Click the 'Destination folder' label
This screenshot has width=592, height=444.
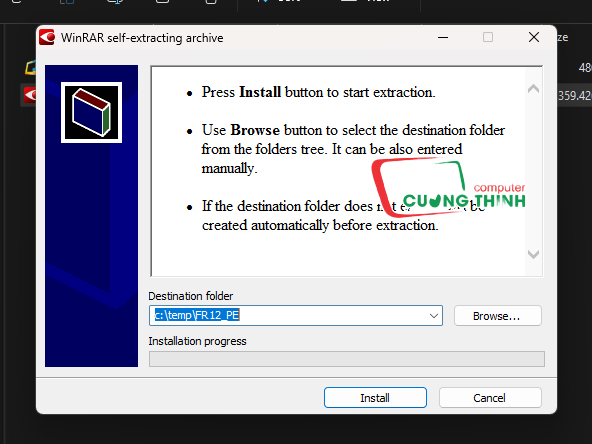point(191,296)
